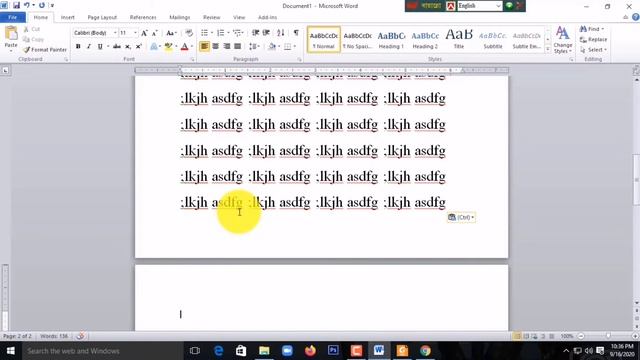This screenshot has height=360, width=640.
Task: Apply the Title style
Action: 459,40
